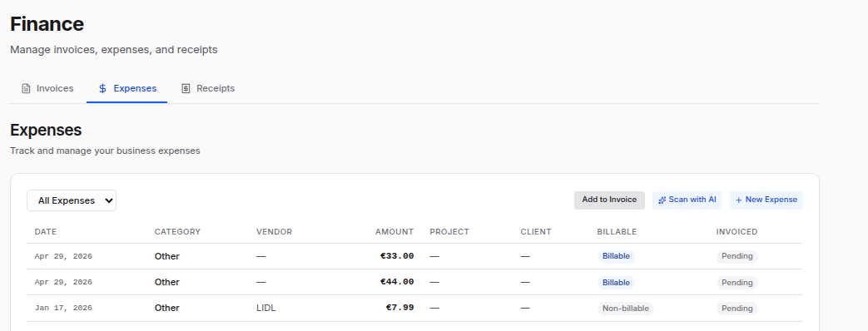Click the VENDOR column header
868x331 pixels.
[274, 232]
